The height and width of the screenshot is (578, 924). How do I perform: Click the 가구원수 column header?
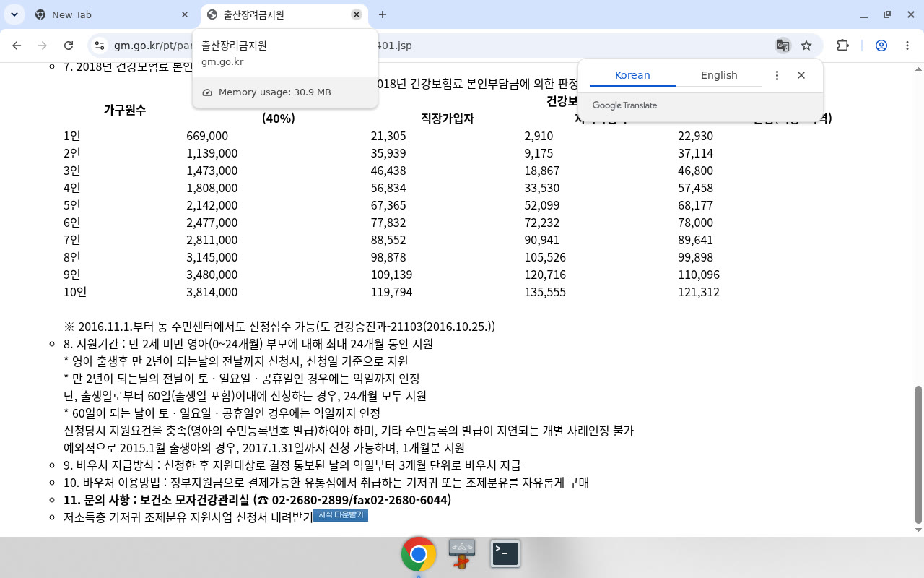tap(125, 110)
